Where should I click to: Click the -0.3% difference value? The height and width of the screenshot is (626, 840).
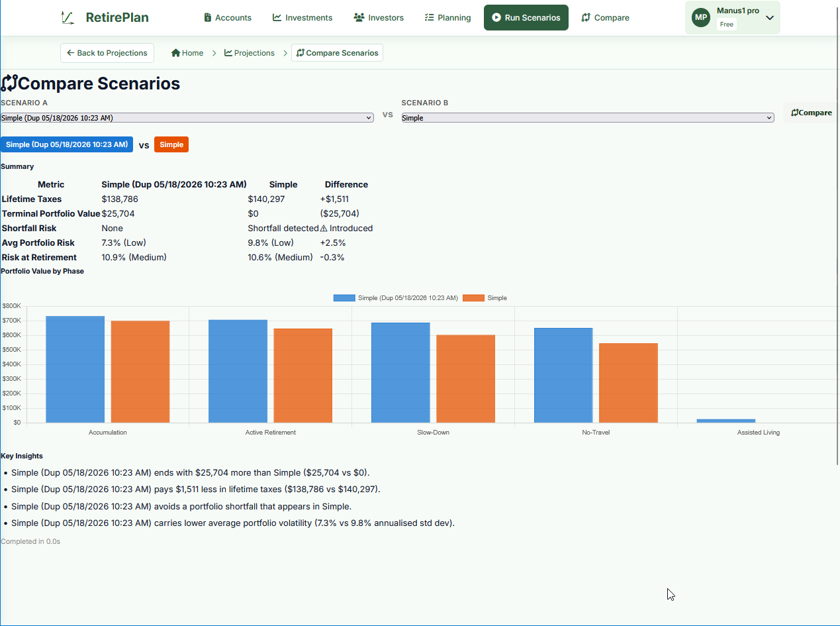point(332,257)
